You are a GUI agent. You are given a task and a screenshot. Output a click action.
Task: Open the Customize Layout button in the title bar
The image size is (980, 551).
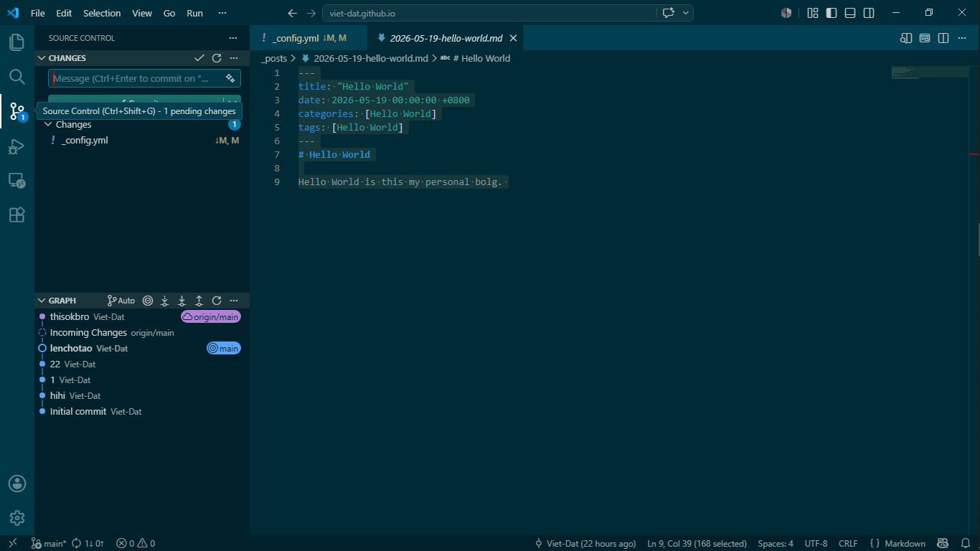[x=813, y=13]
